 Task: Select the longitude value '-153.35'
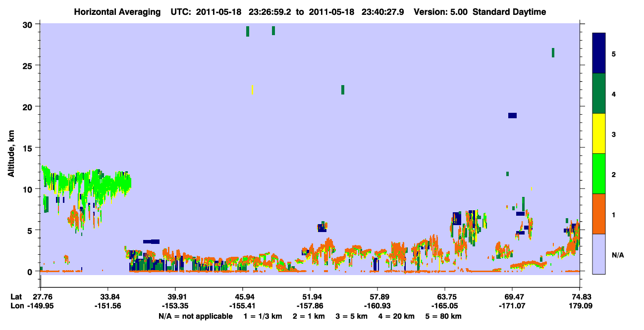click(x=175, y=306)
